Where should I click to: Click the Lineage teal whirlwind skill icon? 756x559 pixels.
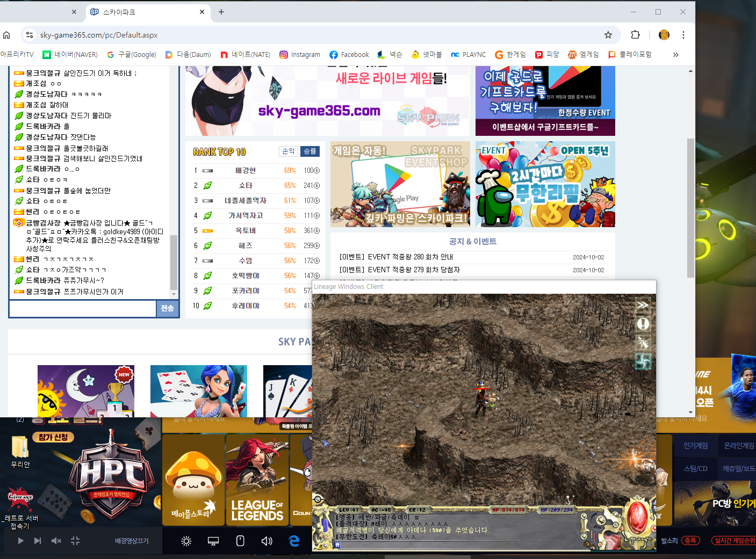[643, 361]
